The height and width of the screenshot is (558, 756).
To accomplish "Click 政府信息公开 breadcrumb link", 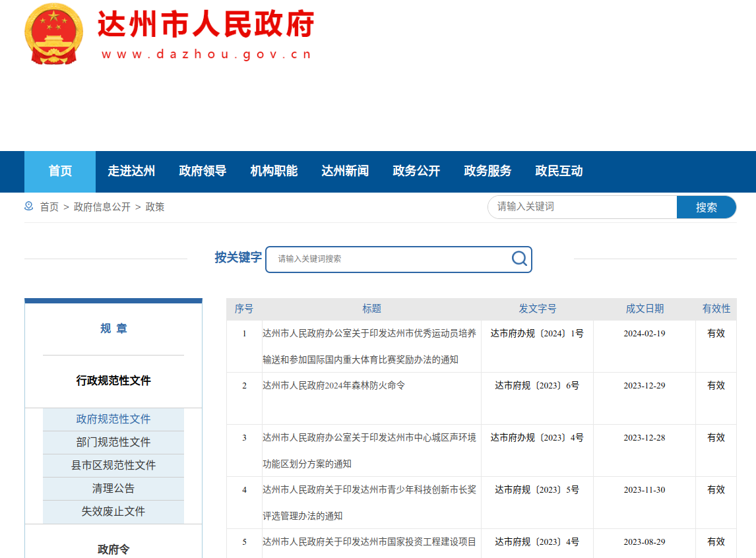I will (x=102, y=207).
